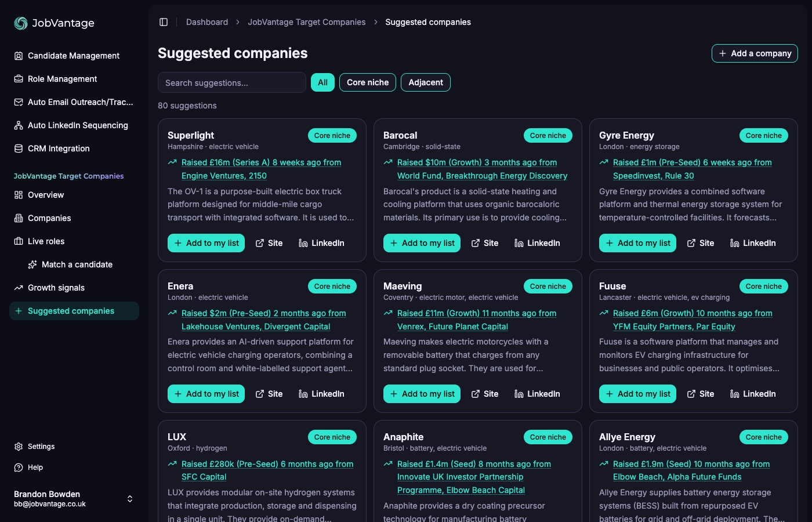
Task: Click the Add a company button
Action: (x=755, y=53)
